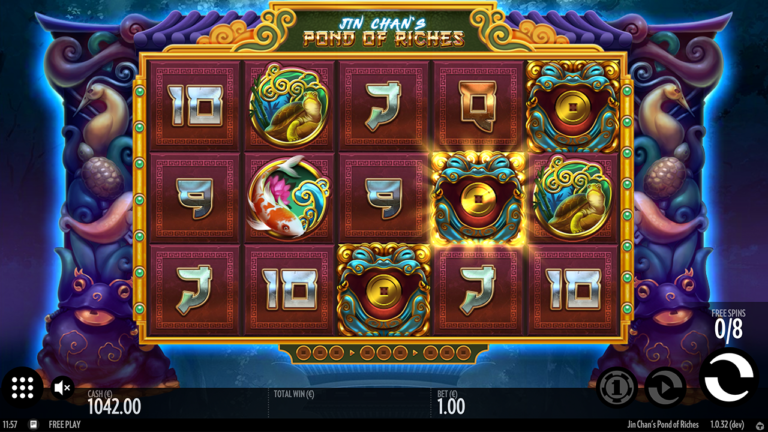Click the small icon beside FREE PLAY
The image size is (768, 432).
(33, 425)
